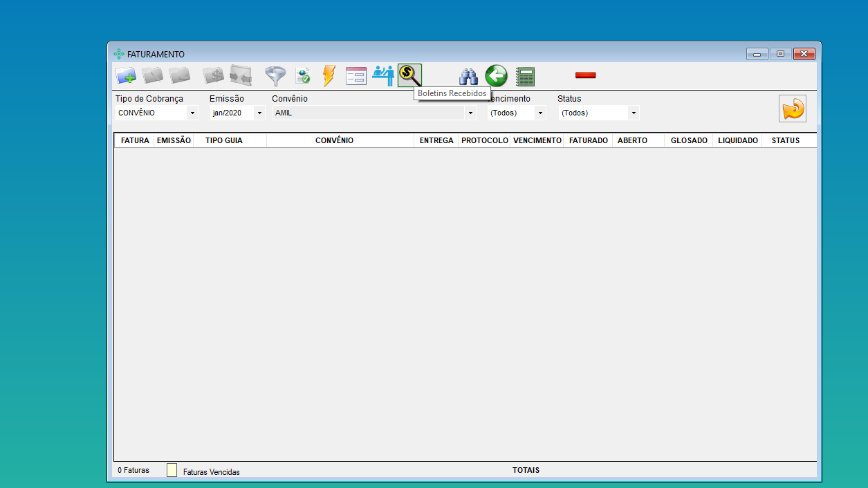
Task: Click the Faturas Vencidas color swatch
Action: point(172,470)
